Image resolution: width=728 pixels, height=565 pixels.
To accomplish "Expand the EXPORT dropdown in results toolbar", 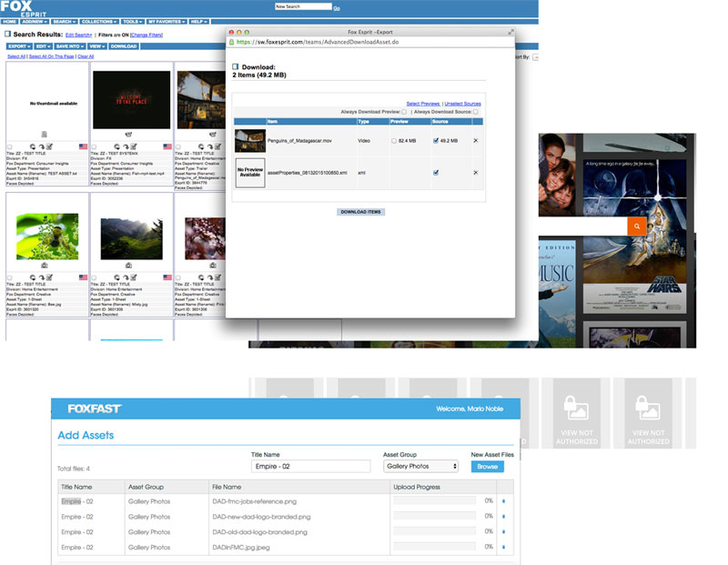I will pos(19,45).
